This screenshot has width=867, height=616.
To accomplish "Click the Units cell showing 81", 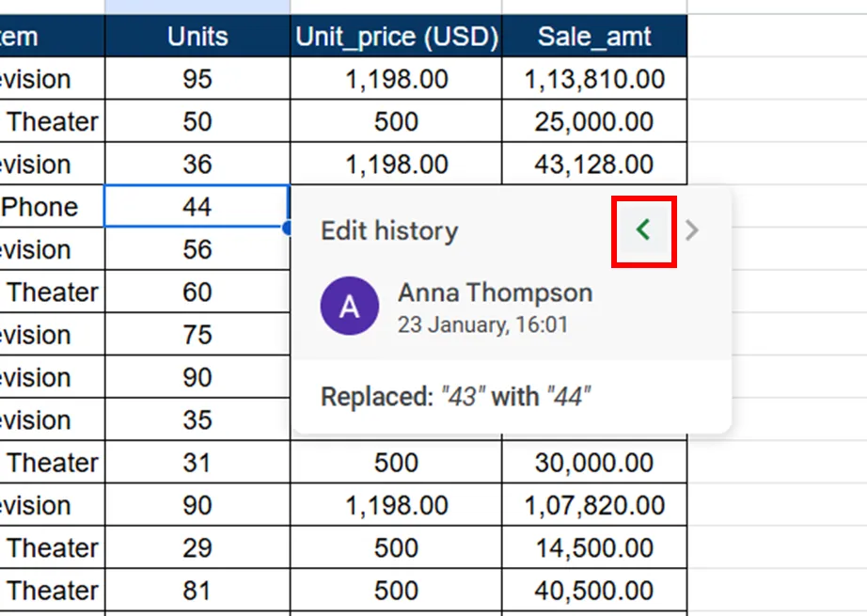I will pyautogui.click(x=197, y=590).
